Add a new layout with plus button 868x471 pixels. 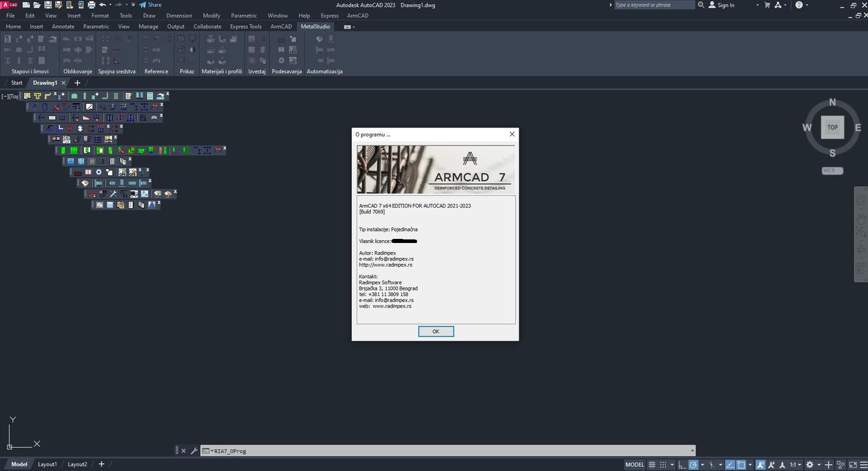[101, 464]
